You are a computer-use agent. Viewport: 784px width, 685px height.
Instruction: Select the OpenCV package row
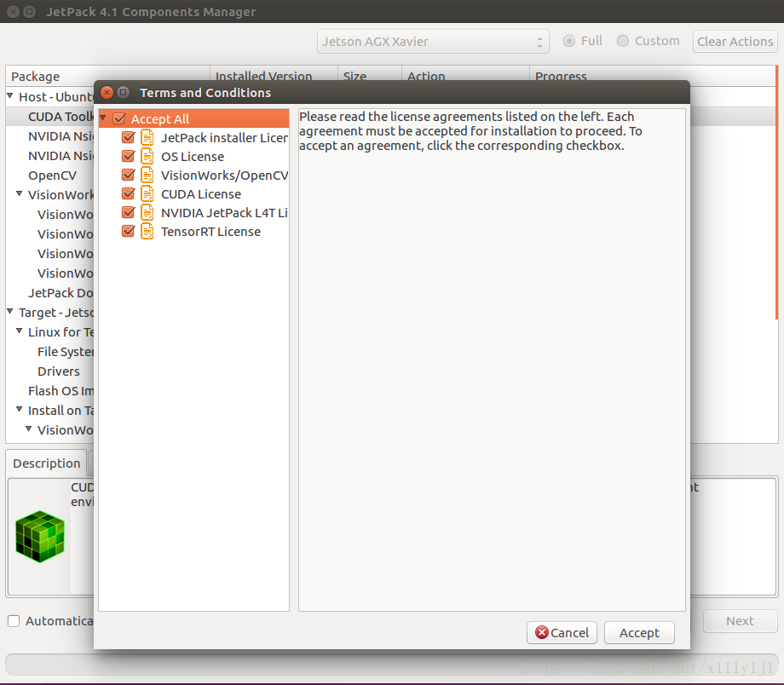click(53, 176)
